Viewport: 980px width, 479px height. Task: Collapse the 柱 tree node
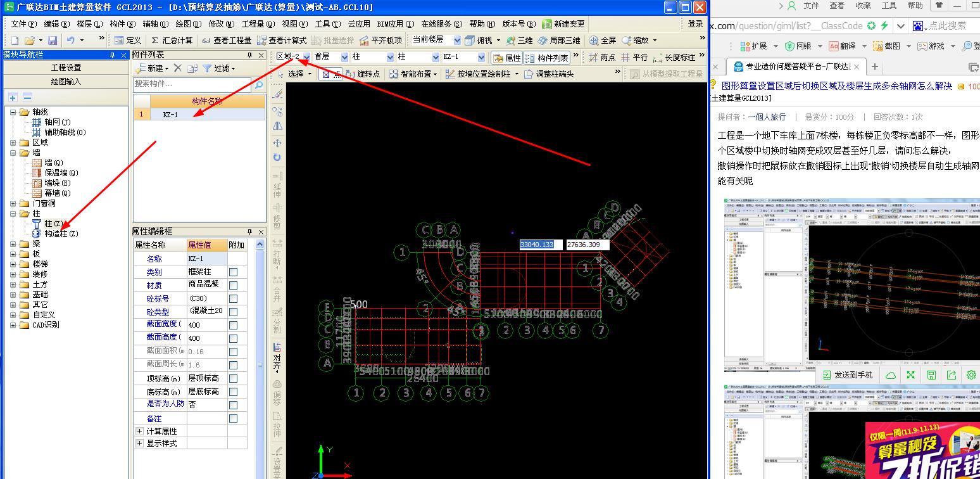click(14, 214)
